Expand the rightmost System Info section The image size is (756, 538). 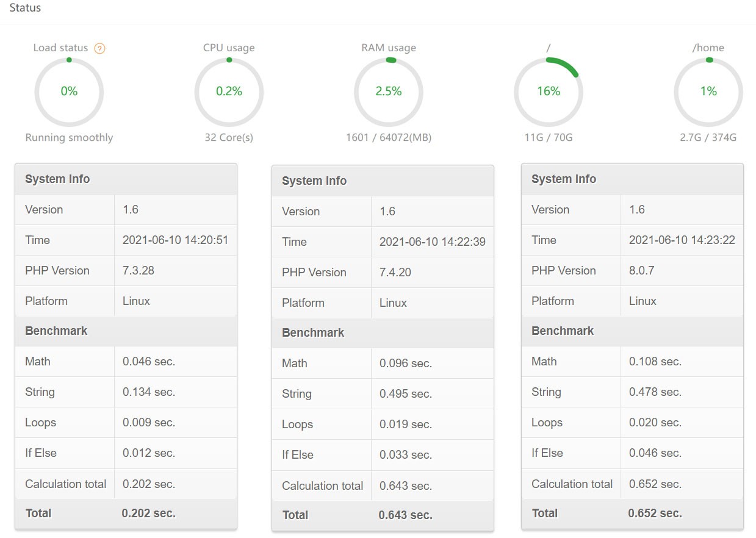pos(563,179)
